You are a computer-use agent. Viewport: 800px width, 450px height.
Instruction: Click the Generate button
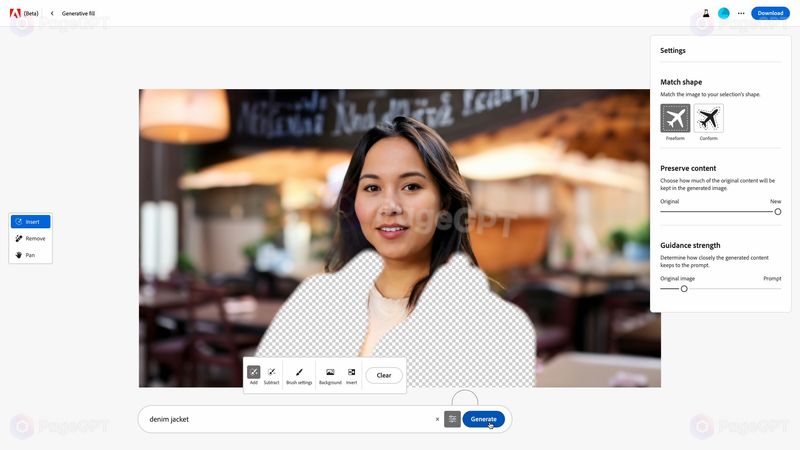click(484, 419)
